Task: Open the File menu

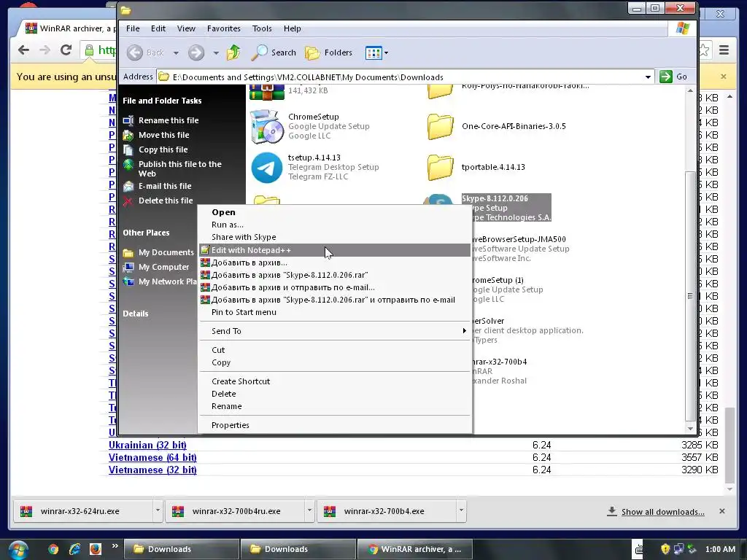Action: pyautogui.click(x=133, y=28)
